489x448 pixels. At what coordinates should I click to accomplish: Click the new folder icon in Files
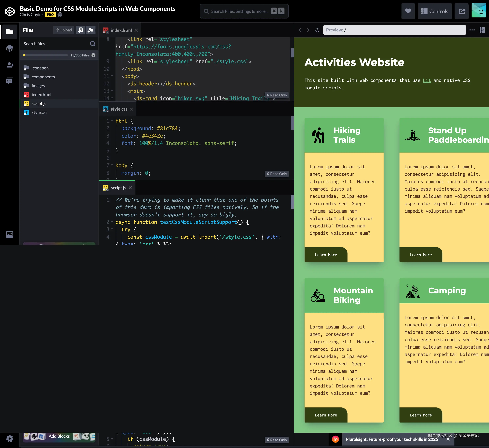point(90,30)
